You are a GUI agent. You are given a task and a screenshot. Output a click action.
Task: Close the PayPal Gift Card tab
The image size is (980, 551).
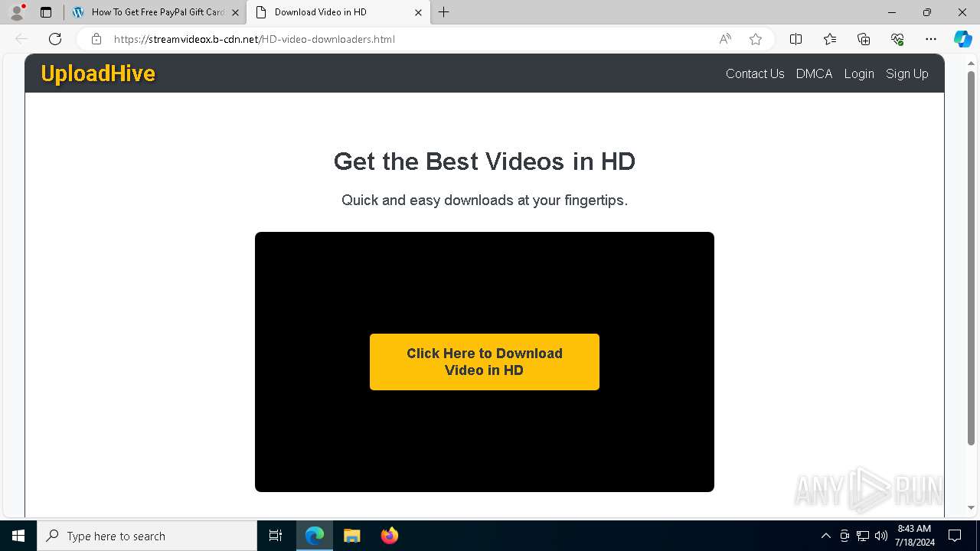click(x=235, y=12)
